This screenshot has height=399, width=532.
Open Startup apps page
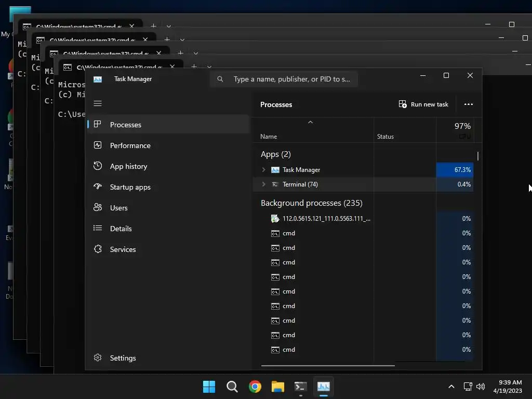[168, 187]
